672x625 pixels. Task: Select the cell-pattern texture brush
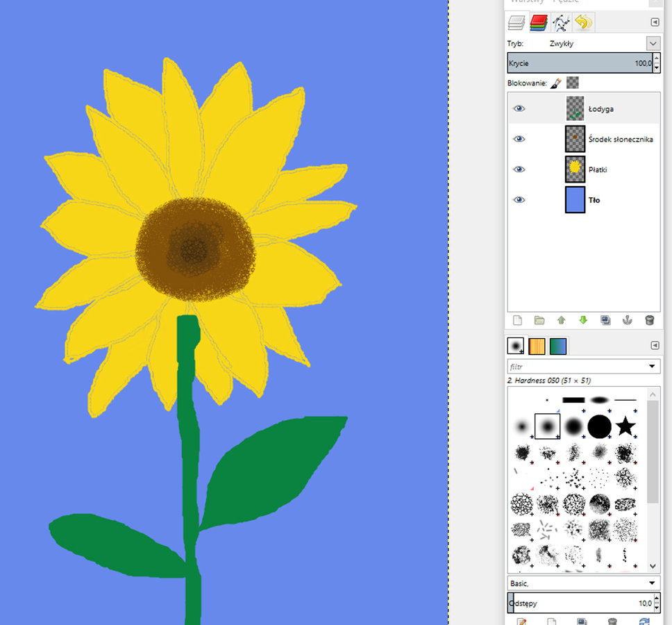pos(522,504)
